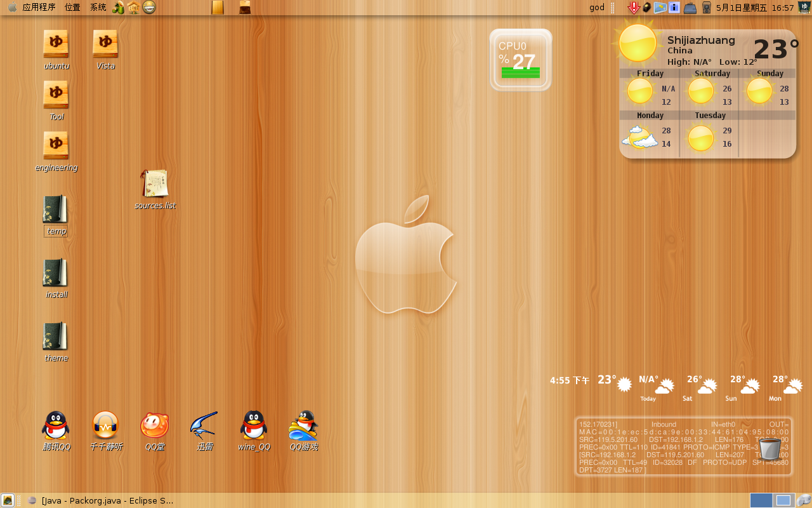Click the picture-frame tray icon
This screenshot has height=508, width=812.
click(x=660, y=8)
